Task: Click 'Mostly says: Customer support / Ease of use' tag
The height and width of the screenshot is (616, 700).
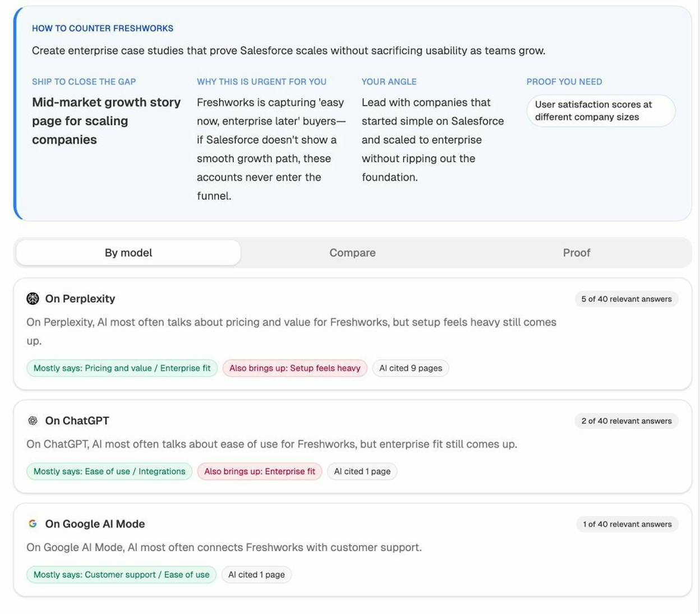Action: click(121, 575)
